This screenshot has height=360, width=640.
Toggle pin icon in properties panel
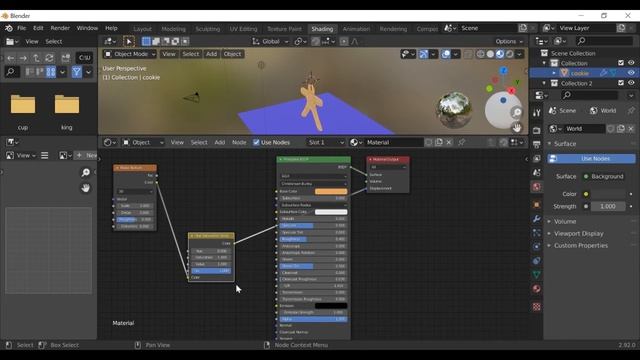631,111
